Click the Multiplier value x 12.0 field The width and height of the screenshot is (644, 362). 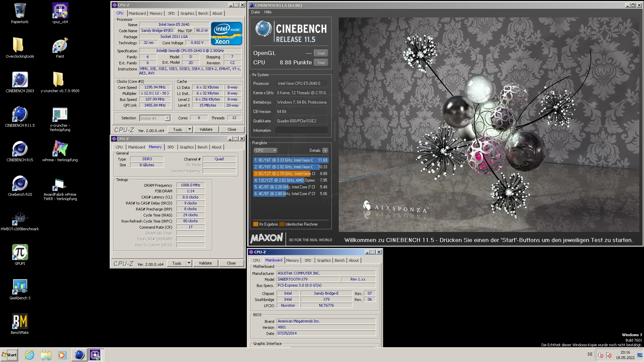click(155, 94)
